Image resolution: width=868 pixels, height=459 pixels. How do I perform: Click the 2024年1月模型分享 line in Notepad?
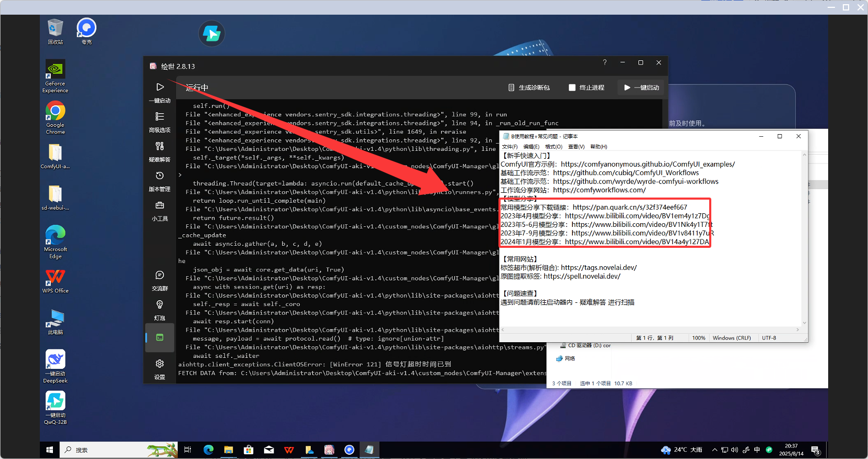point(604,242)
